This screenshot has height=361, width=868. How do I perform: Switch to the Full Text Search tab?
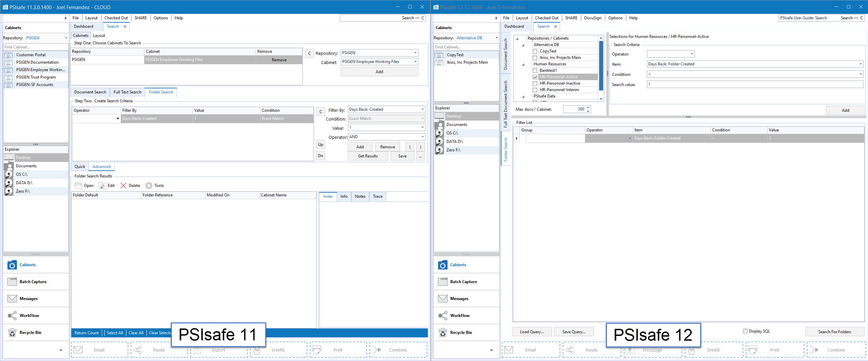click(x=127, y=92)
